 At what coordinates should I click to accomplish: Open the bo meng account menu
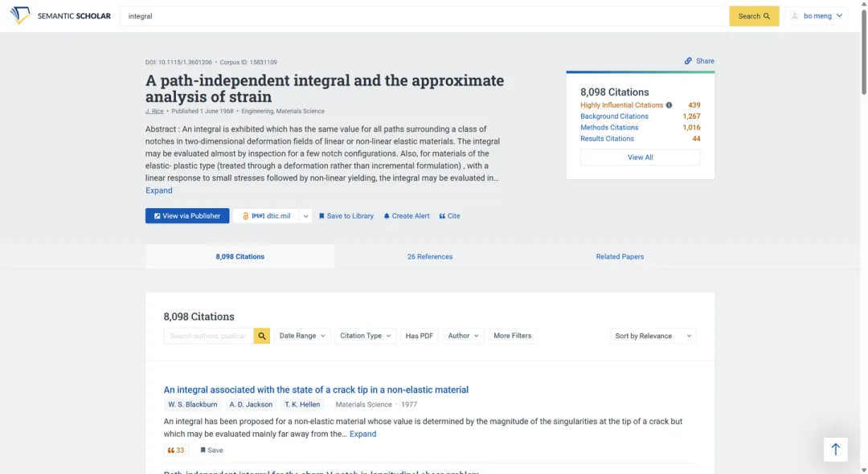click(816, 15)
